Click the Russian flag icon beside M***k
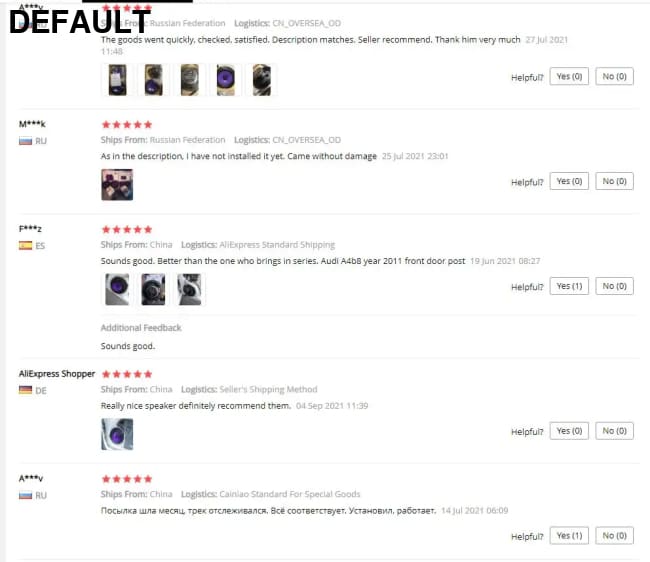The height and width of the screenshot is (562, 650). tap(25, 141)
